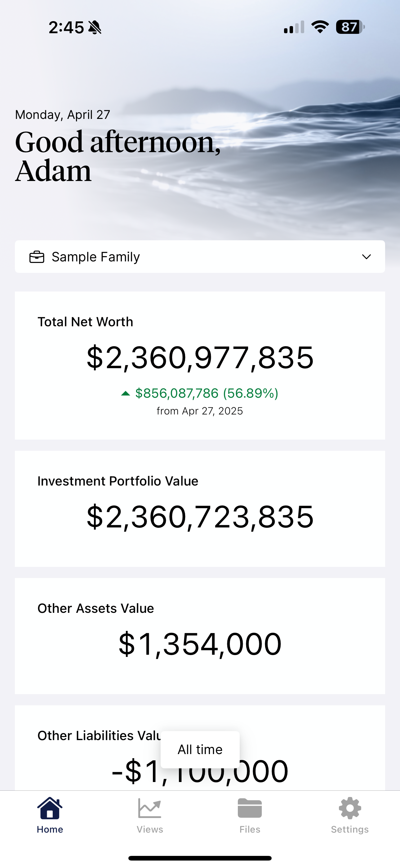Tap the green $856,087,786 (56.89%) change
The width and height of the screenshot is (400, 868).
[x=207, y=393]
